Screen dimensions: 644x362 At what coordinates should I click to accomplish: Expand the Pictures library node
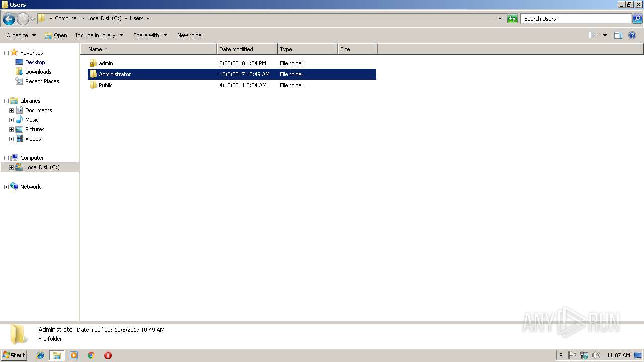point(11,129)
